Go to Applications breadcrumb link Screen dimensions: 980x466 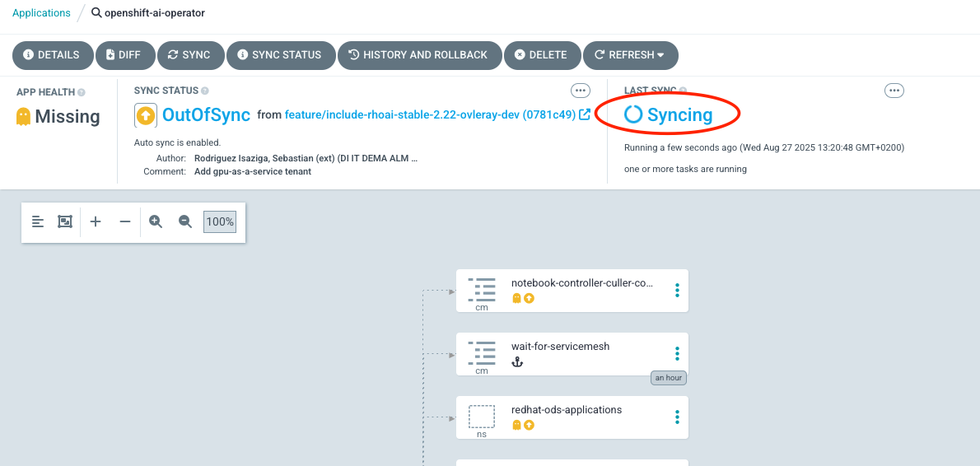point(41,13)
